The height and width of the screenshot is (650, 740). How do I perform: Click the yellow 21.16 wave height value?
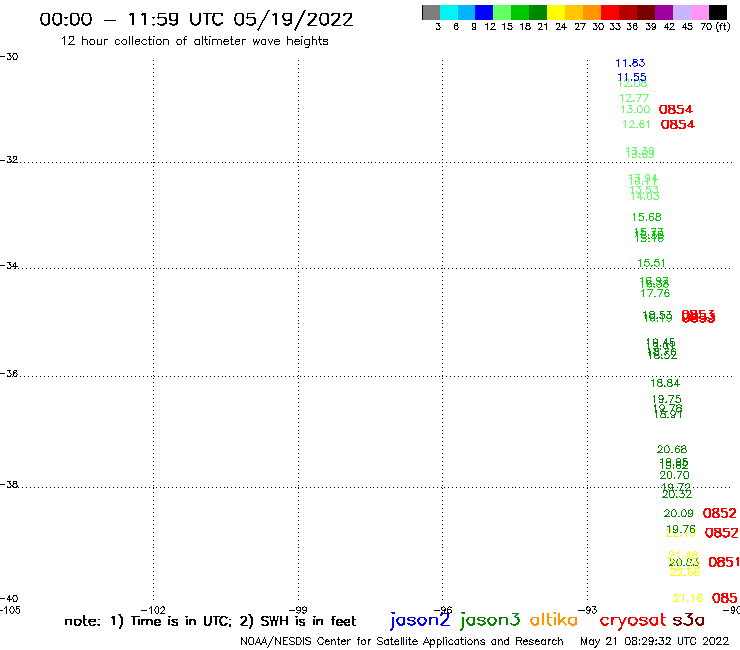tap(688, 598)
